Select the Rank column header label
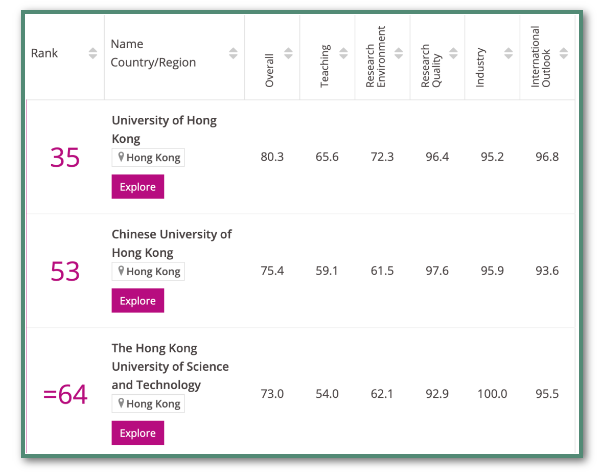This screenshot has width=597, height=472. 44,53
